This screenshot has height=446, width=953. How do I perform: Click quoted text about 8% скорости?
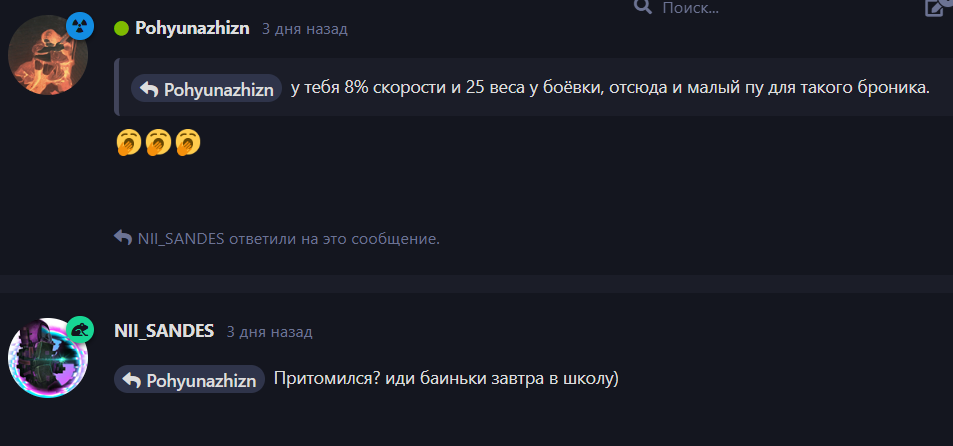coord(610,88)
